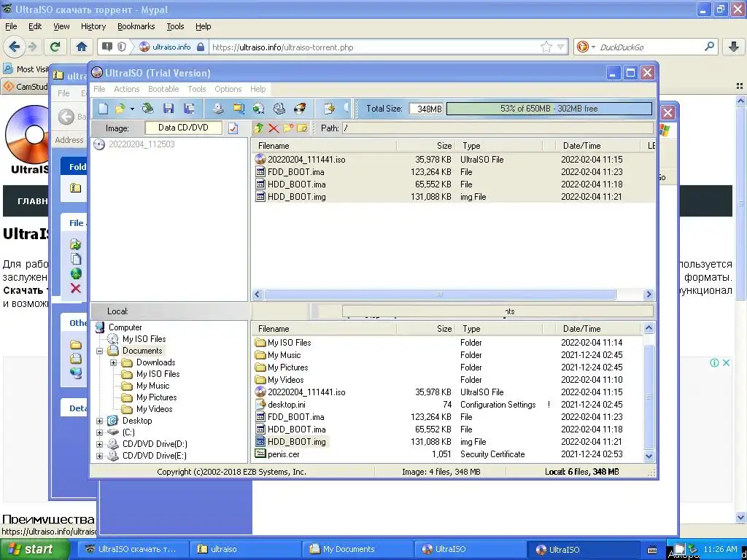This screenshot has height=560, width=747.
Task: Open the File menu in UltraISO
Action: (x=99, y=89)
